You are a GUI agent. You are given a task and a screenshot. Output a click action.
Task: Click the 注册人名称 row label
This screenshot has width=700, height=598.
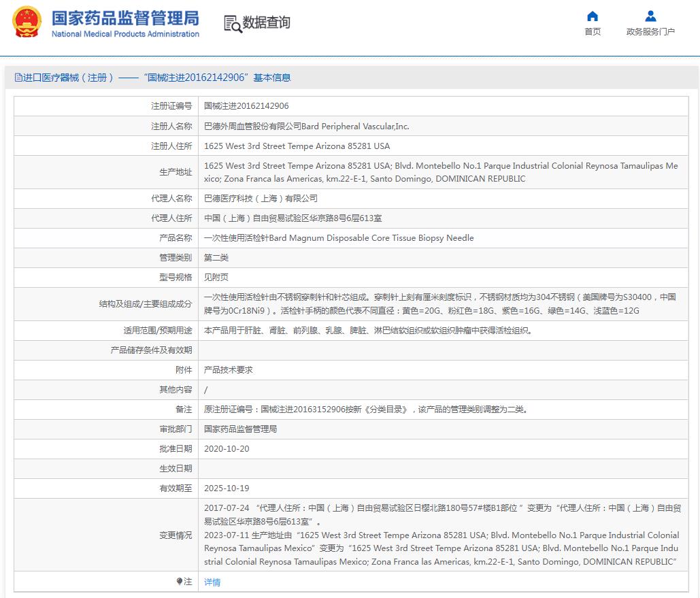[171, 127]
